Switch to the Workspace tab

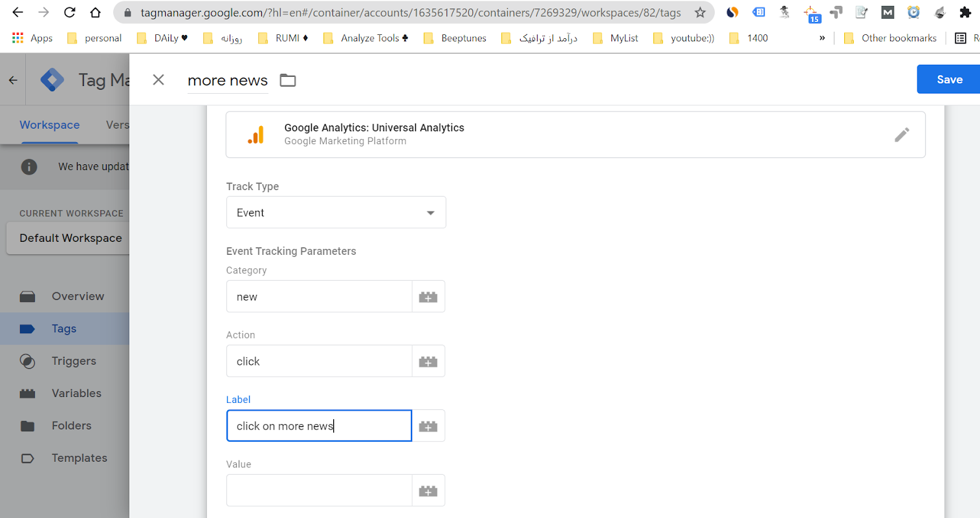(x=50, y=125)
